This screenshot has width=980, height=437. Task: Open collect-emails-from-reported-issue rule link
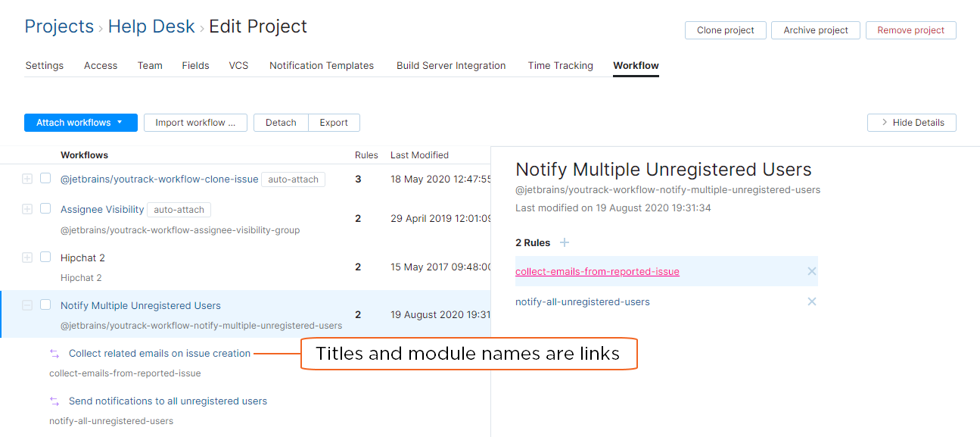click(x=597, y=270)
